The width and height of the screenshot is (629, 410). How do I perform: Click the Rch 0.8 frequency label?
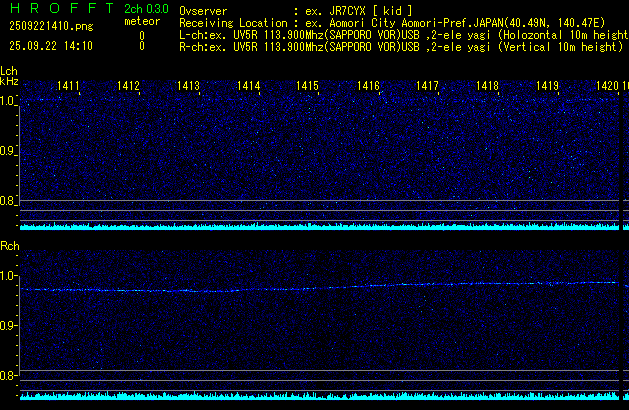pyautogui.click(x=8, y=376)
